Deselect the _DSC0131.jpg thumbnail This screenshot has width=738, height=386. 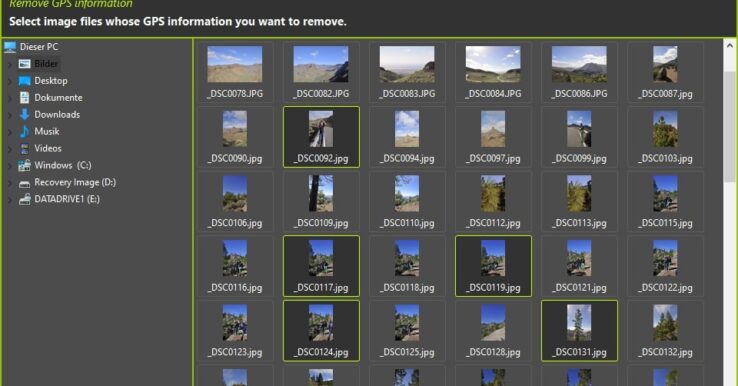click(x=579, y=330)
